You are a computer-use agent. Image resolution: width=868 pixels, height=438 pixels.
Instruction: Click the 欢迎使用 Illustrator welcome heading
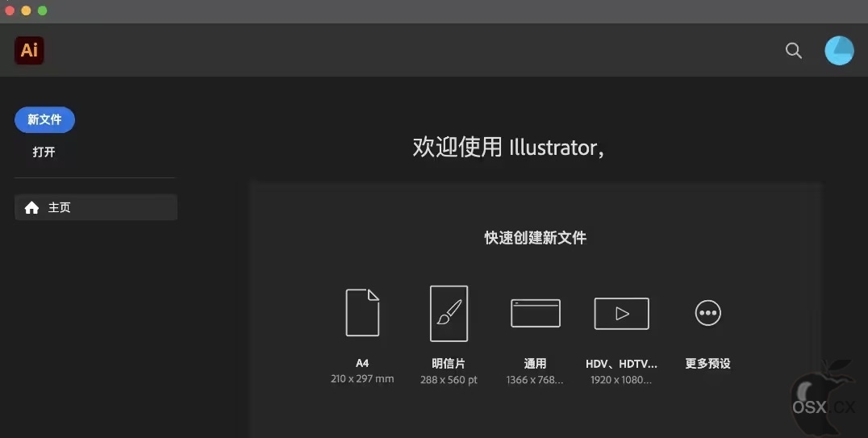click(508, 148)
